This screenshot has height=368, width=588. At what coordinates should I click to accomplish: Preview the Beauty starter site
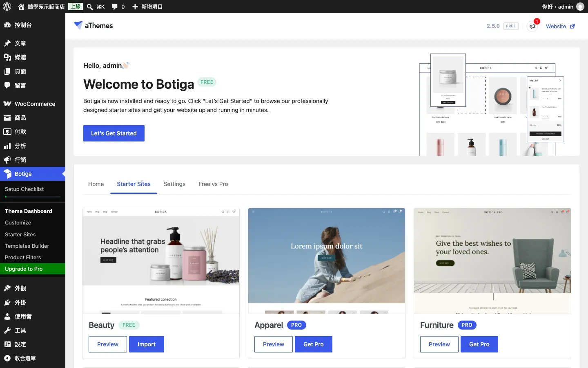pos(108,344)
